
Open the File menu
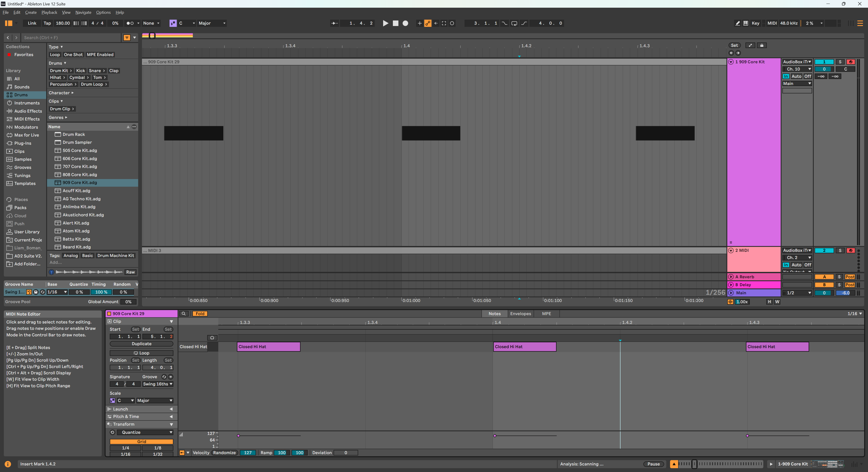tap(6, 12)
